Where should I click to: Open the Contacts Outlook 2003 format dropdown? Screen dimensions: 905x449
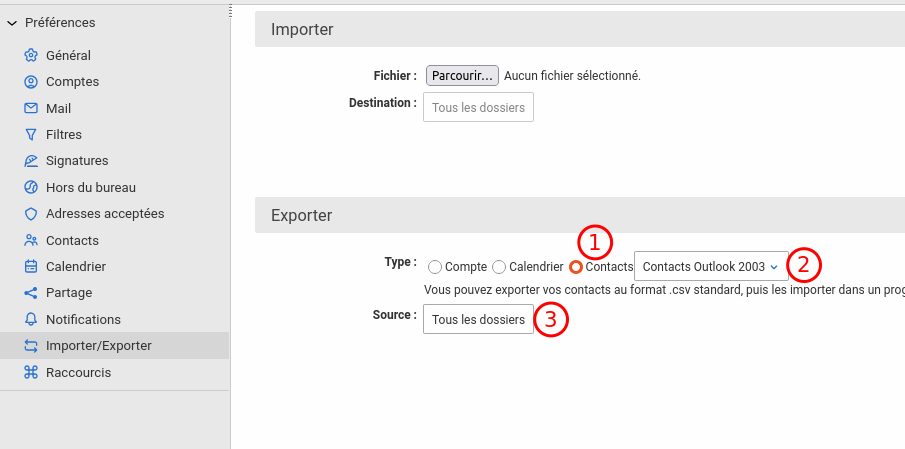tap(710, 267)
